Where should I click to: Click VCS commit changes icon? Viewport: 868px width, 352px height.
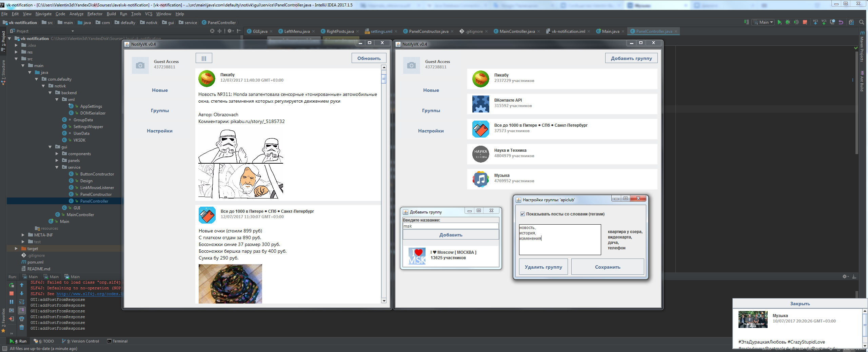click(824, 22)
